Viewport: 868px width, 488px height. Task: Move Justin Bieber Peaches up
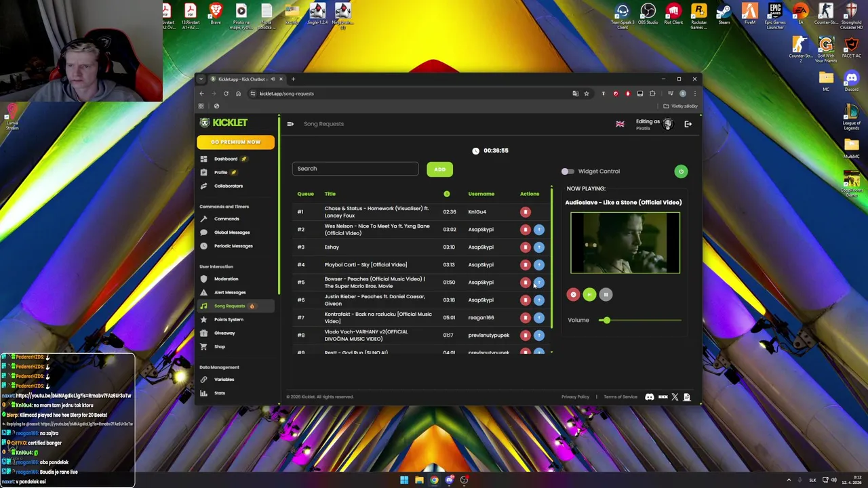click(539, 300)
